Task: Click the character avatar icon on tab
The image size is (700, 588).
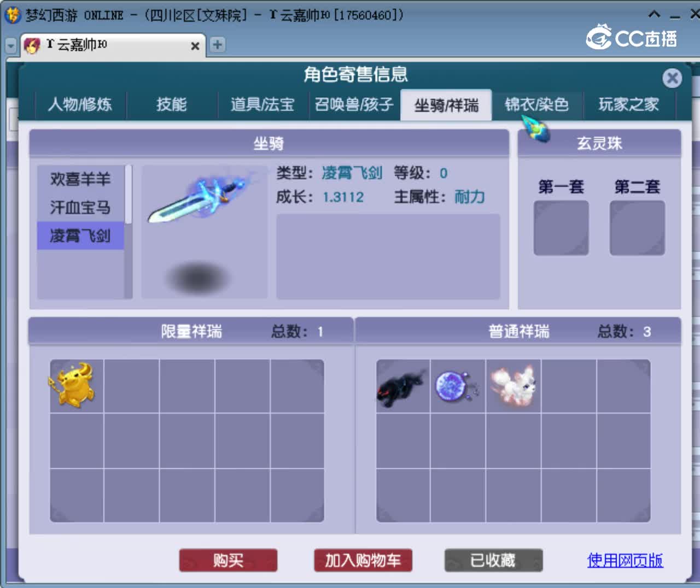Action: [x=32, y=45]
